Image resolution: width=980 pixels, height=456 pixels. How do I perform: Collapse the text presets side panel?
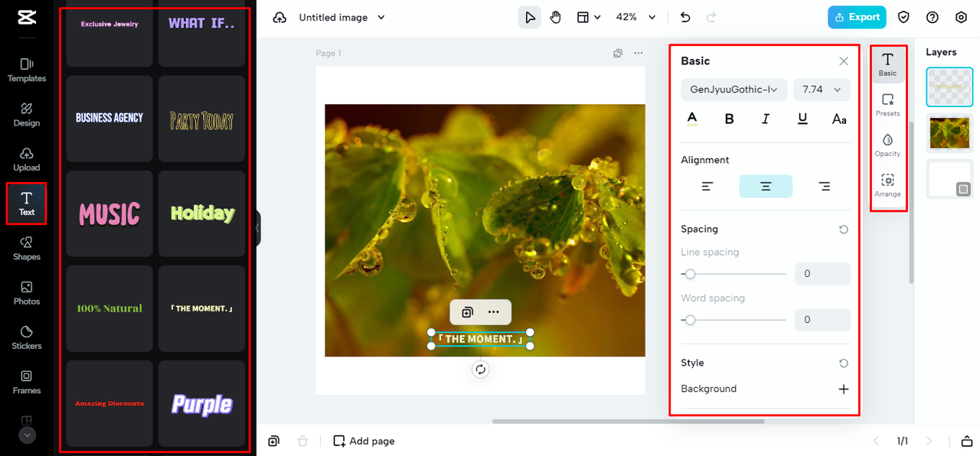tap(258, 228)
